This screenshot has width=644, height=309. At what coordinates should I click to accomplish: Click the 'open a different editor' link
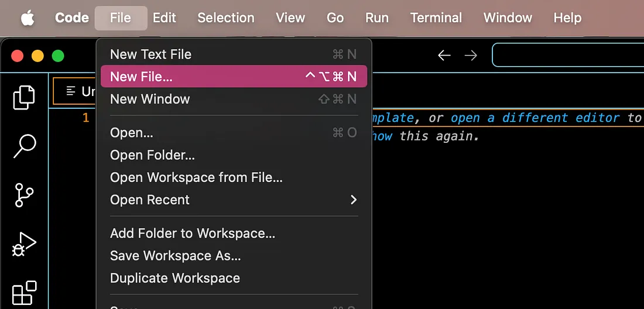(535, 118)
